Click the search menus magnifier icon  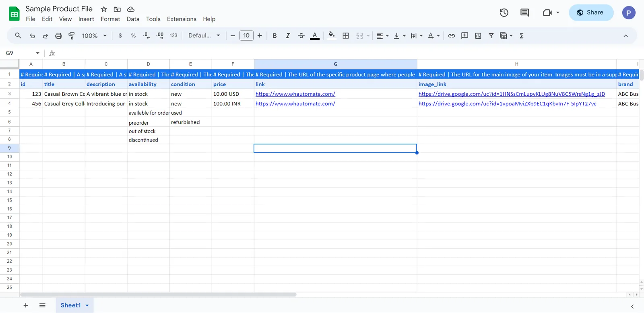(18, 35)
